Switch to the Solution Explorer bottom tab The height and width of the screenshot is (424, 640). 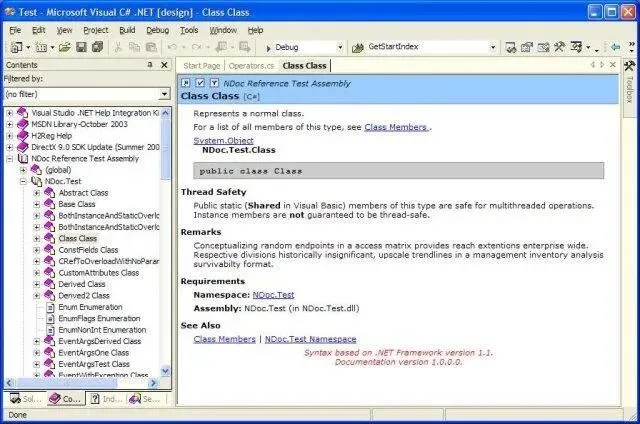pyautogui.click(x=25, y=399)
